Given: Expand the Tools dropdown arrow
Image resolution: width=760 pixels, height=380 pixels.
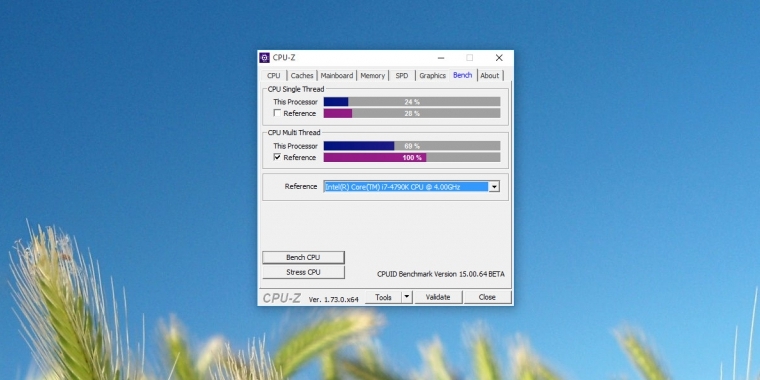Looking at the screenshot, I should tap(407, 298).
